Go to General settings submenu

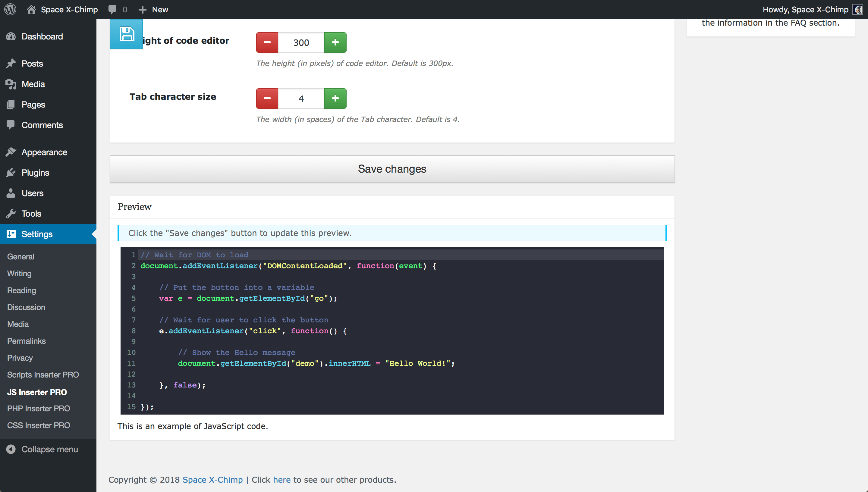pyautogui.click(x=20, y=256)
